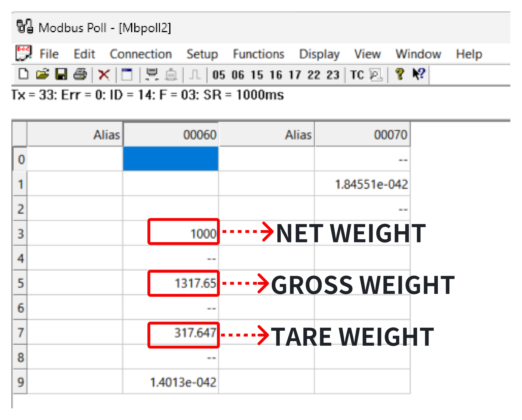Click the New document toolbar icon
The width and height of the screenshot is (522, 420).
tap(24, 74)
